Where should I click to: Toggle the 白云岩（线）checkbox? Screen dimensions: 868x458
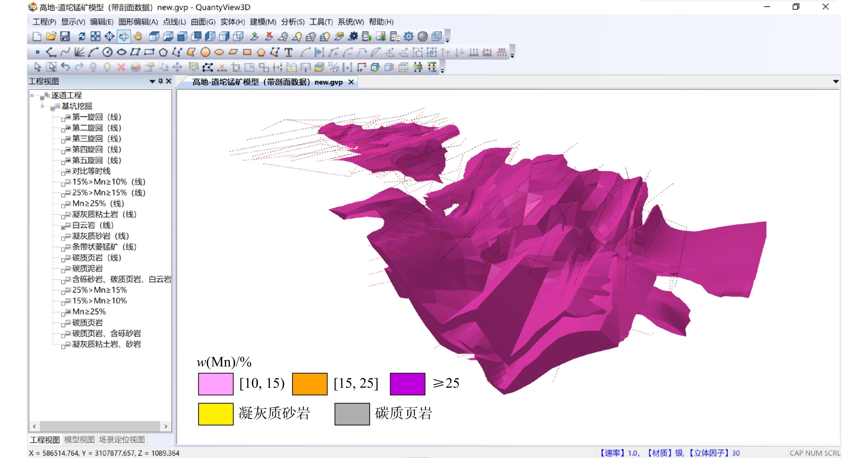pyautogui.click(x=63, y=228)
